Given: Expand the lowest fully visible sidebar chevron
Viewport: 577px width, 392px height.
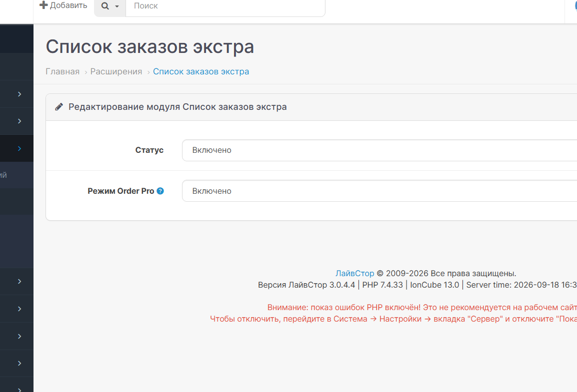Looking at the screenshot, I should [x=19, y=364].
